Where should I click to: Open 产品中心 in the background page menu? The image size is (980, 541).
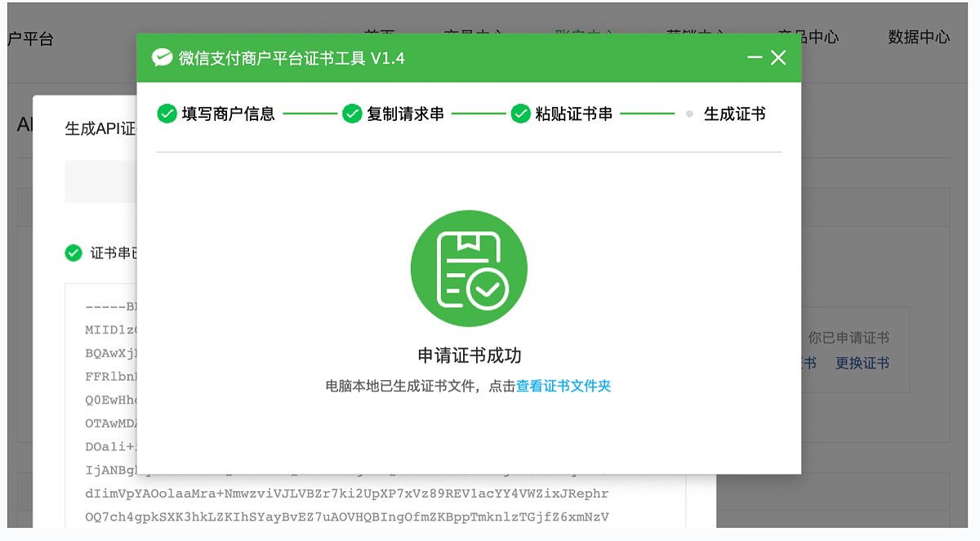808,37
